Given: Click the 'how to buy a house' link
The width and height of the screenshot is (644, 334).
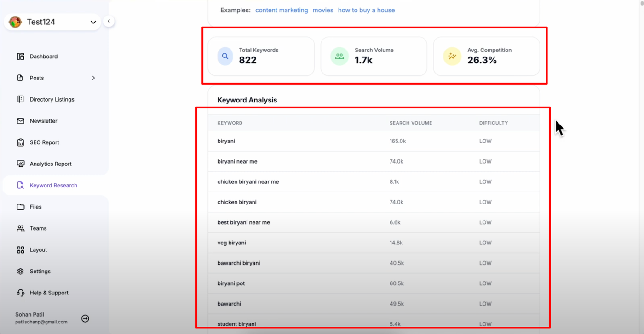Looking at the screenshot, I should pos(366,10).
